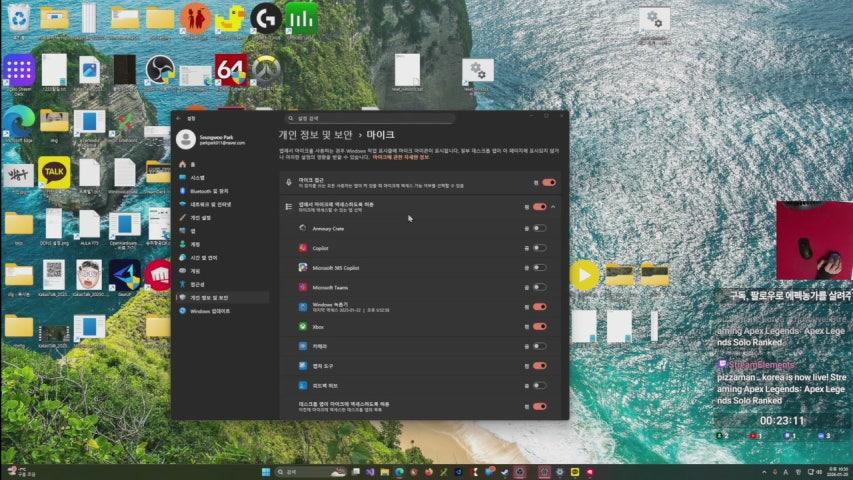The height and width of the screenshot is (480, 853).
Task: Open the orange two-figures desktop icon
Action: (x=195, y=19)
